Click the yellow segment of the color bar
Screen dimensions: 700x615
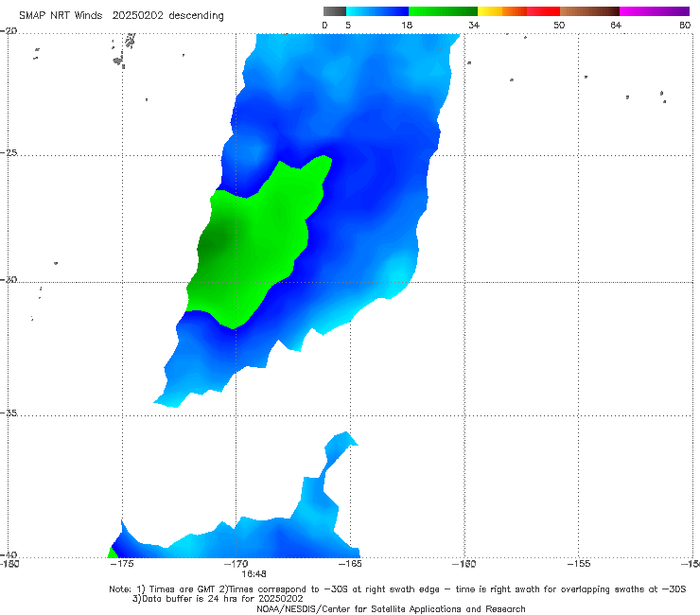[x=490, y=11]
